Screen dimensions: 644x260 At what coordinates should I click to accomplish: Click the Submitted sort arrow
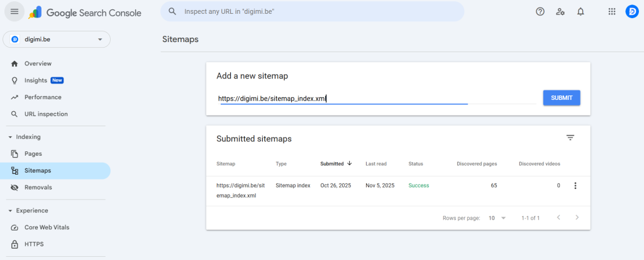pos(350,163)
